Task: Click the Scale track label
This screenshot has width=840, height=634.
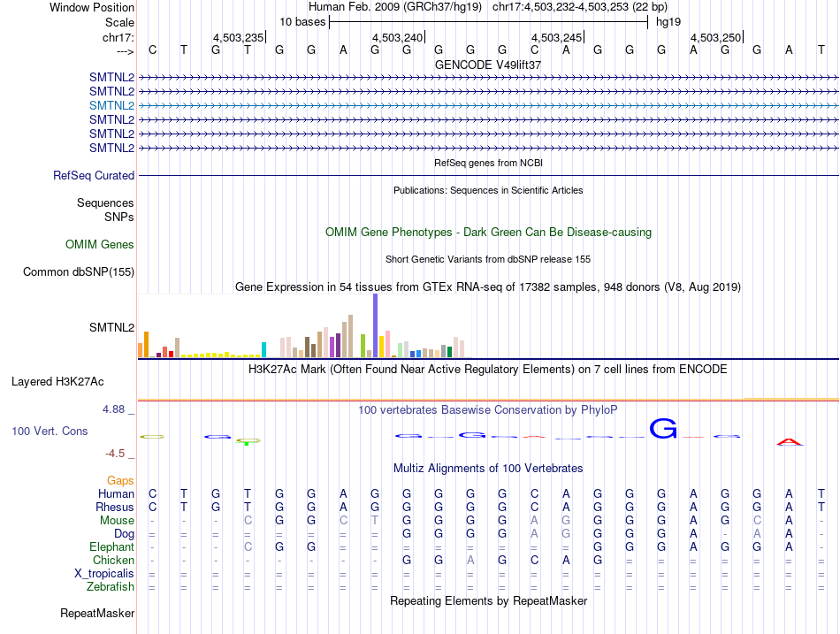Action: pyautogui.click(x=119, y=22)
